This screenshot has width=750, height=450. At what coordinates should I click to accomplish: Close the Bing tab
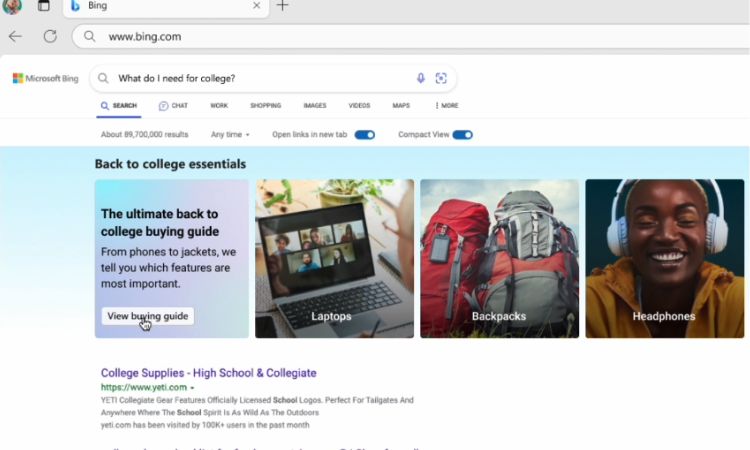(x=256, y=6)
